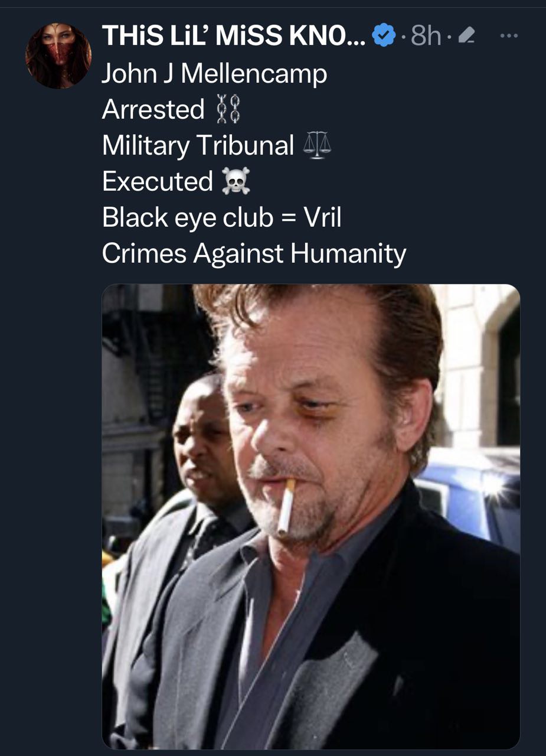Click the blue verified badge
Image resolution: width=546 pixels, height=756 pixels.
coord(383,37)
